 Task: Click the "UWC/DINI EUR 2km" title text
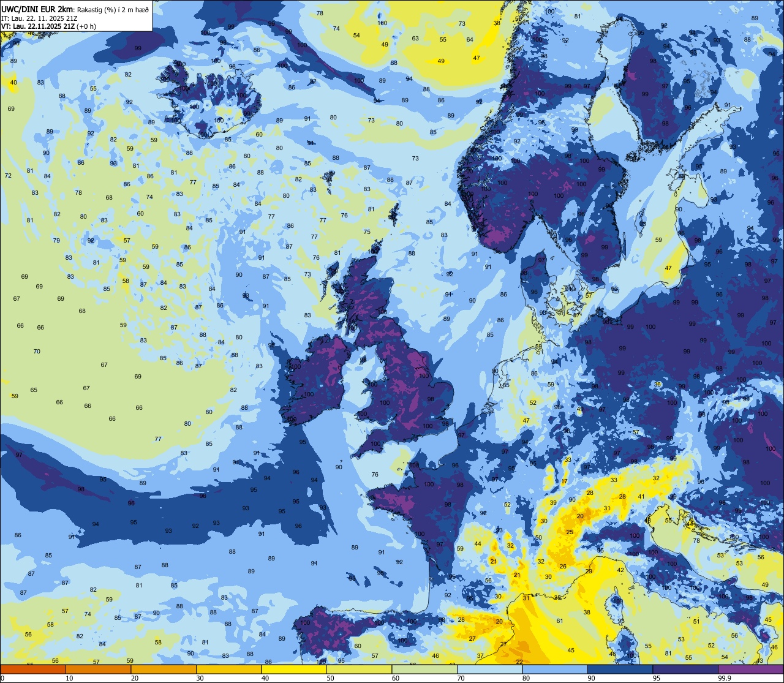(37, 8)
